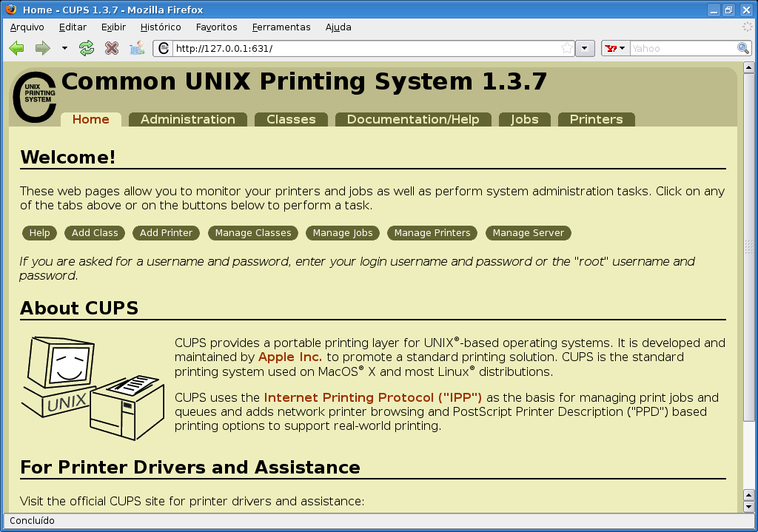Minimize the Firefox window
This screenshot has height=532, width=758.
(x=714, y=10)
